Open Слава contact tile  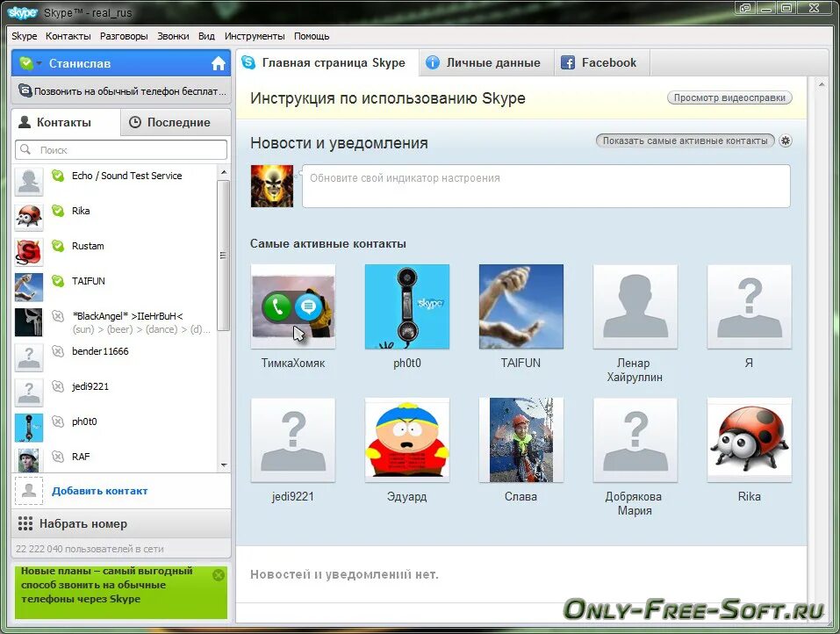coord(521,440)
